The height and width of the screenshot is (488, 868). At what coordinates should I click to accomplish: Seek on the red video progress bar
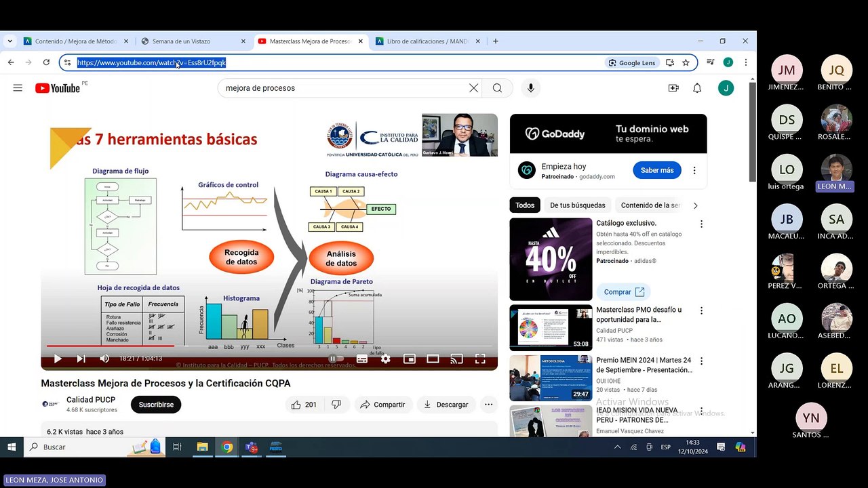269,346
